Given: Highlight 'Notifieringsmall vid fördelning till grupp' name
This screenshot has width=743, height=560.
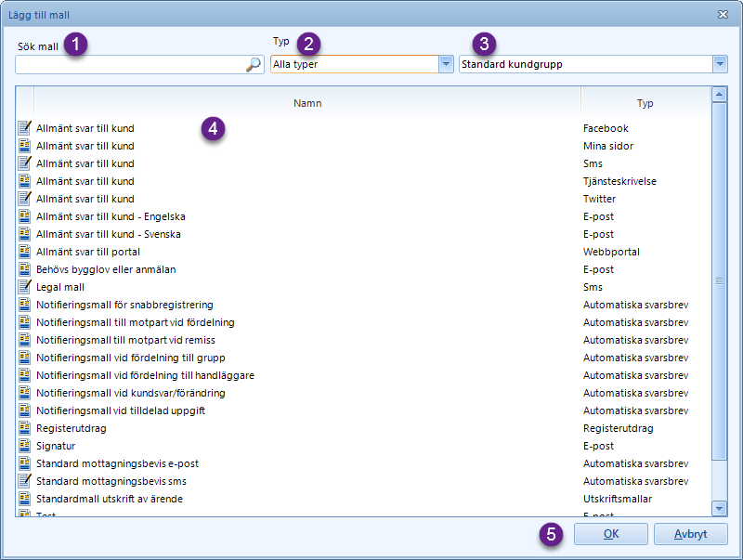Looking at the screenshot, I should pyautogui.click(x=131, y=358).
